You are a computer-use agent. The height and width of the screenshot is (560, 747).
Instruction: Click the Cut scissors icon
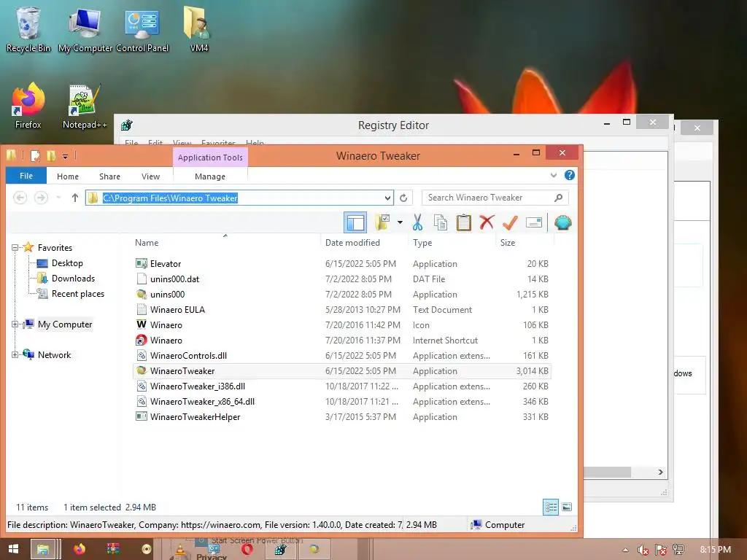[417, 222]
